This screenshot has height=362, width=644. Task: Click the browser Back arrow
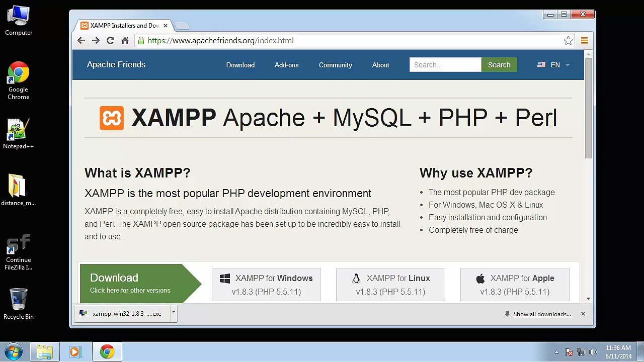point(81,41)
